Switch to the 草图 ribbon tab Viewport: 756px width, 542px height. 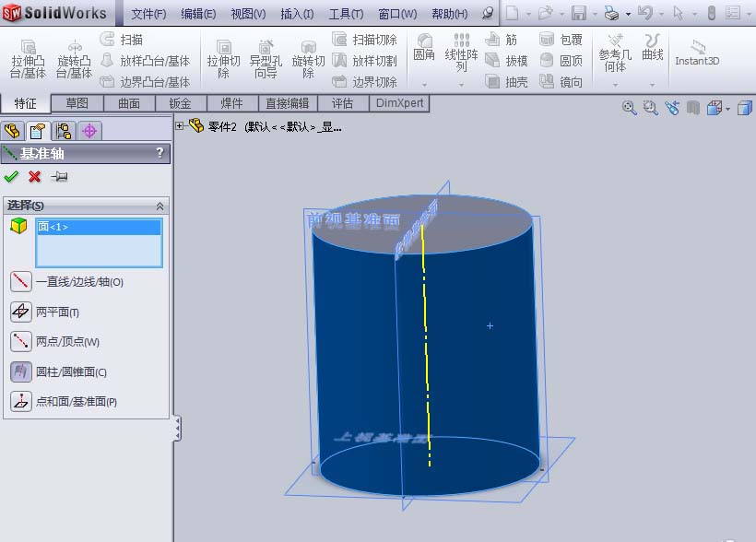pyautogui.click(x=77, y=103)
